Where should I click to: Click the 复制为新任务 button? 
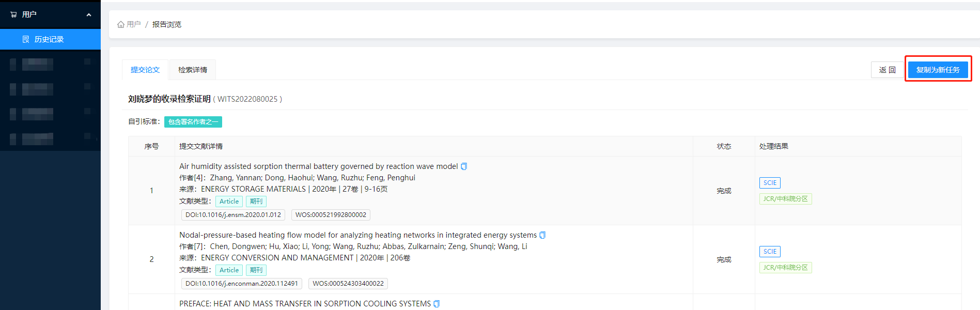pyautogui.click(x=938, y=70)
